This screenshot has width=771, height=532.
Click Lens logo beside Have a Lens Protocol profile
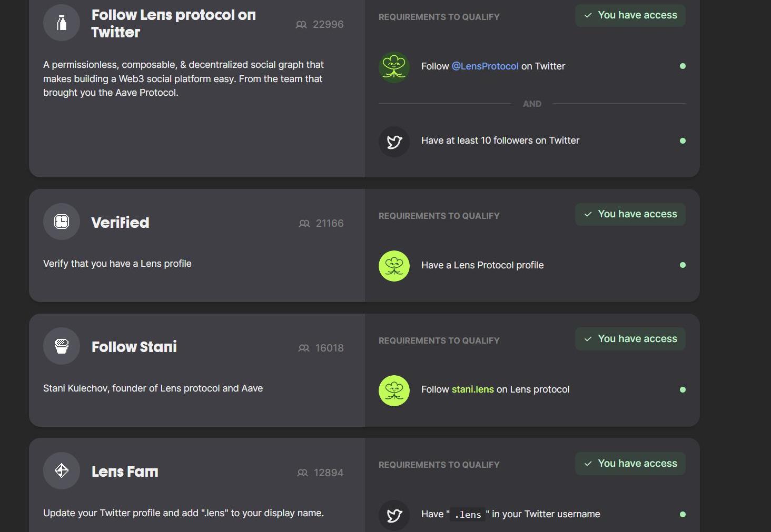pyautogui.click(x=394, y=266)
